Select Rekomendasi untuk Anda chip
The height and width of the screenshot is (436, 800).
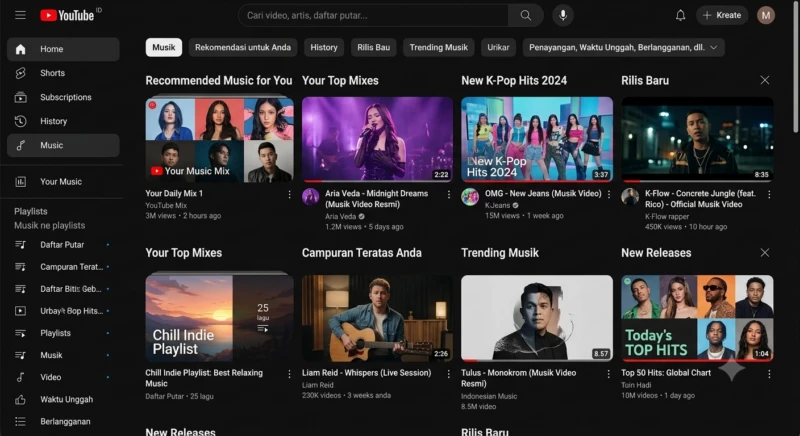tap(243, 47)
